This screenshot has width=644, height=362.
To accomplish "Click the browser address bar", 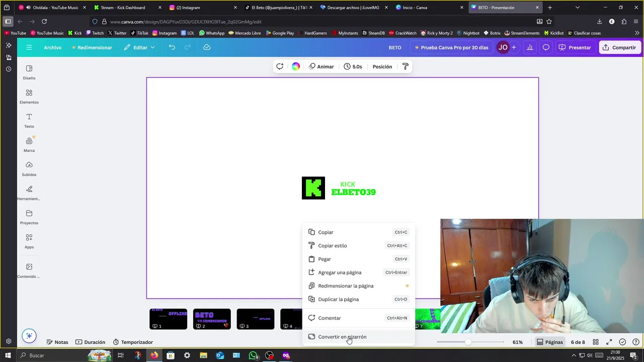I will tap(317, 22).
